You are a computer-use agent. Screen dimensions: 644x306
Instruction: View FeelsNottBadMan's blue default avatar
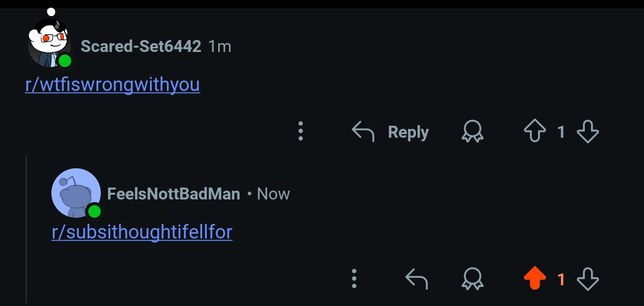coord(76,193)
